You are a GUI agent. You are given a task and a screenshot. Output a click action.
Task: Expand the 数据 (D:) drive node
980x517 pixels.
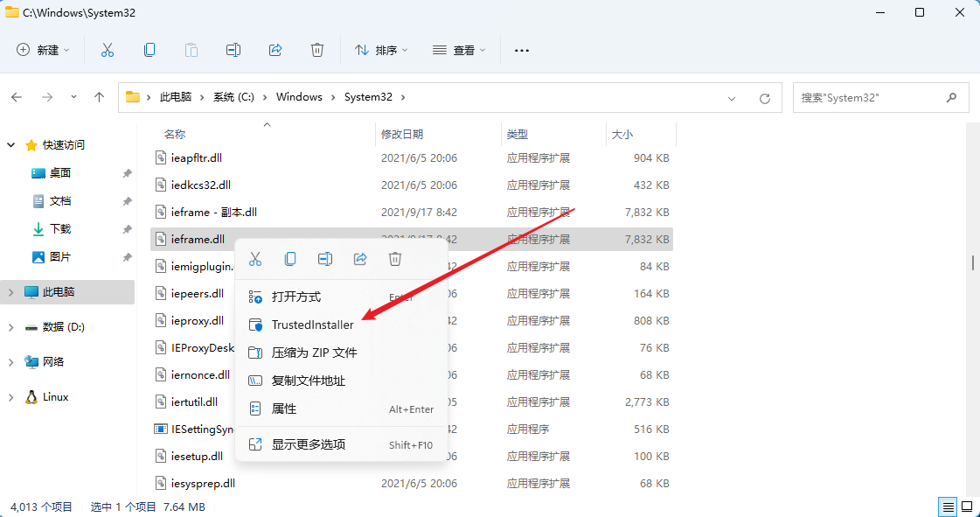11,327
